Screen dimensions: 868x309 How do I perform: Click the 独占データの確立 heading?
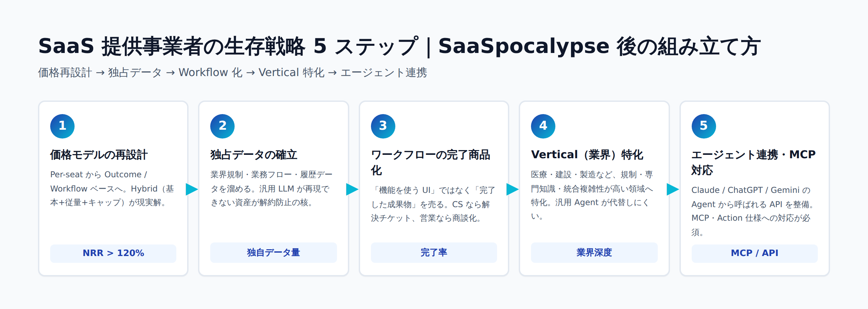coord(254,155)
